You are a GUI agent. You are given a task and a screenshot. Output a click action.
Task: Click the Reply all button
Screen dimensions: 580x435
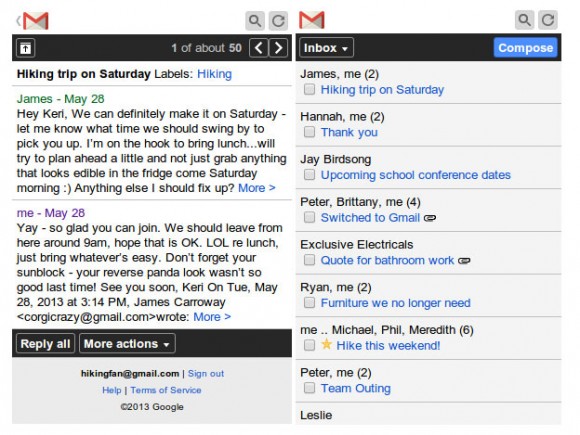tap(45, 344)
